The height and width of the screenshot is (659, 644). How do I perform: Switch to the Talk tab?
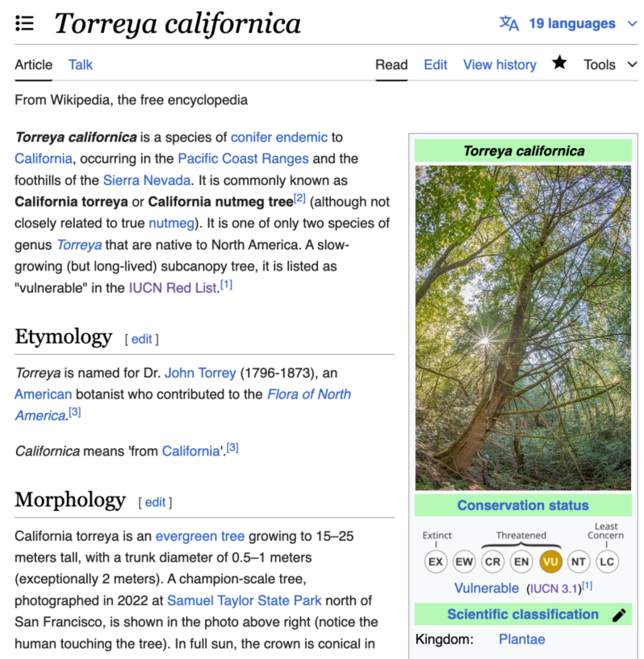[80, 65]
